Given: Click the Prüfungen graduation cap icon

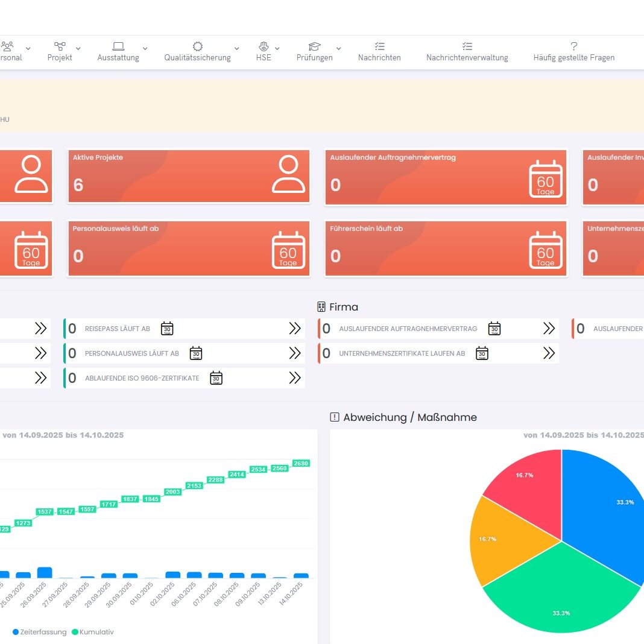Looking at the screenshot, I should [x=314, y=46].
